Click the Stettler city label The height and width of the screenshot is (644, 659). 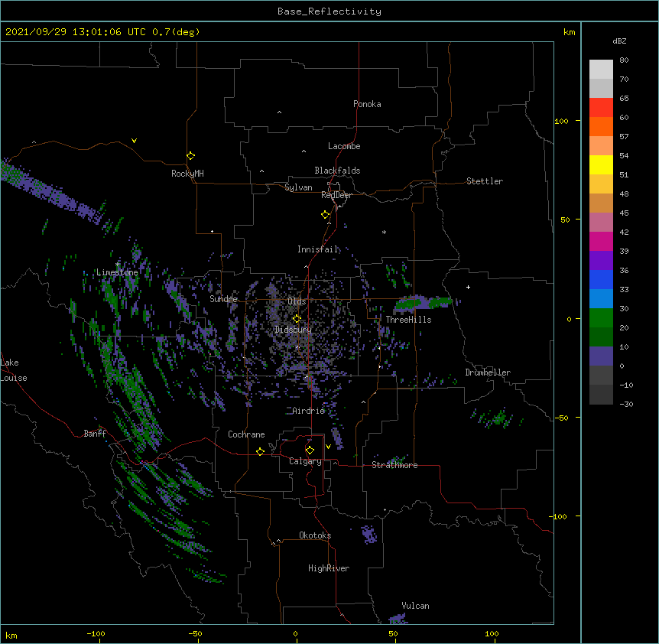pyautogui.click(x=485, y=181)
